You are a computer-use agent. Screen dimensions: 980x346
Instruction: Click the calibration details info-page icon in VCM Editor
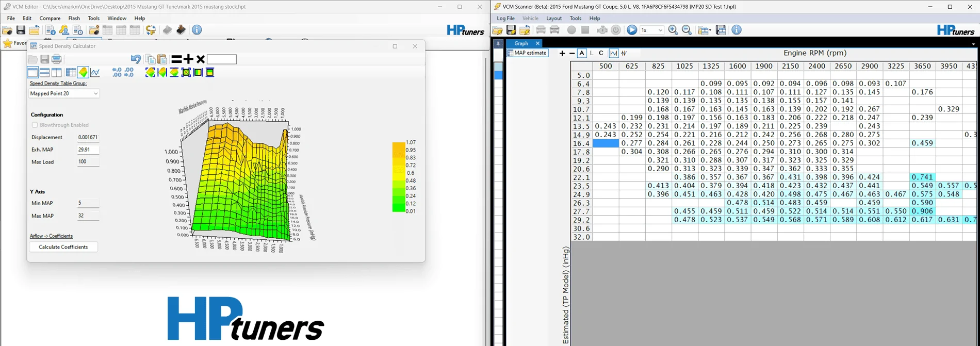click(x=51, y=30)
